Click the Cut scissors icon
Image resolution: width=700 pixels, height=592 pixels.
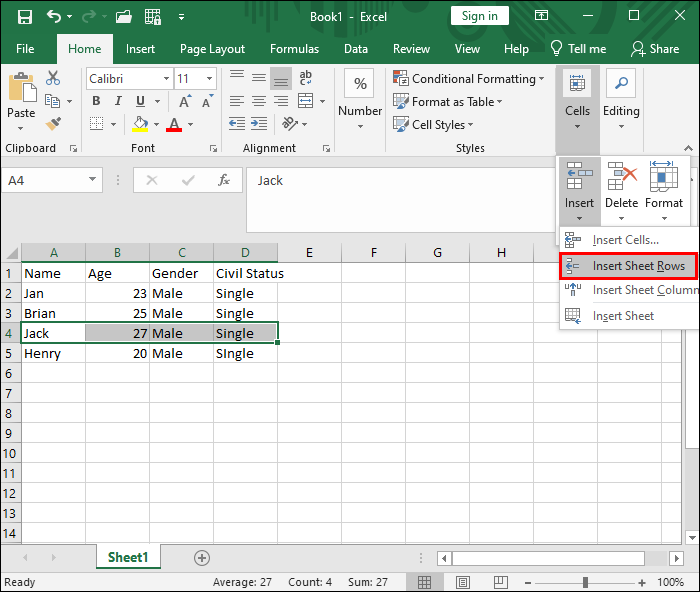tap(53, 80)
